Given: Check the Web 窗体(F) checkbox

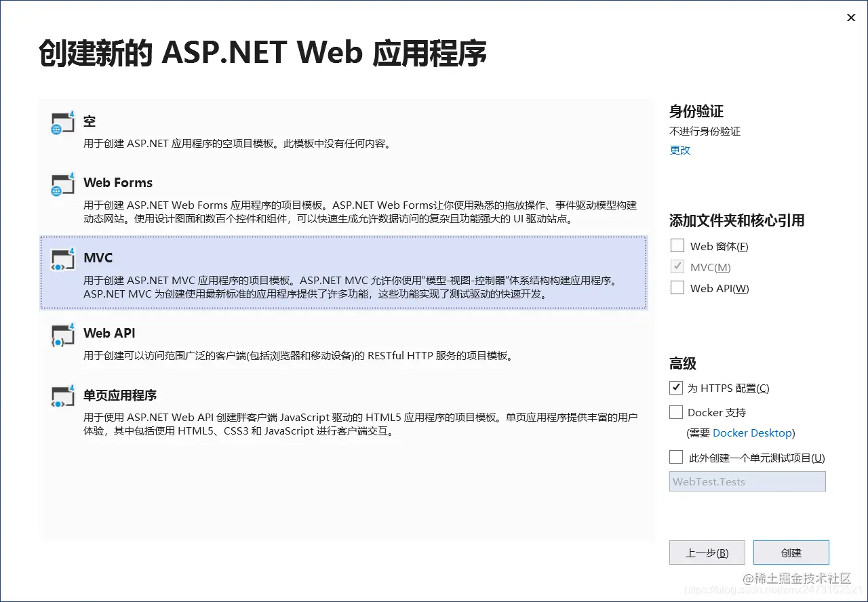Looking at the screenshot, I should point(677,245).
